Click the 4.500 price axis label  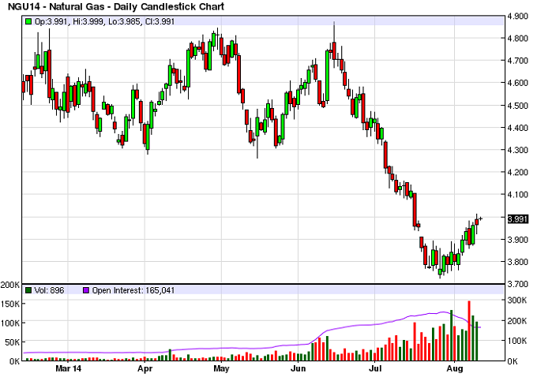pyautogui.click(x=517, y=106)
